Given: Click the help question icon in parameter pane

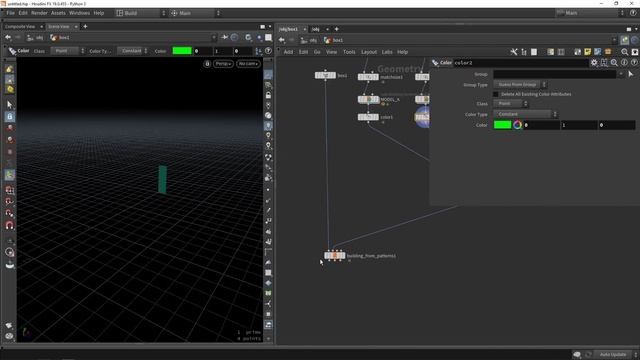Looking at the screenshot, I should point(634,63).
